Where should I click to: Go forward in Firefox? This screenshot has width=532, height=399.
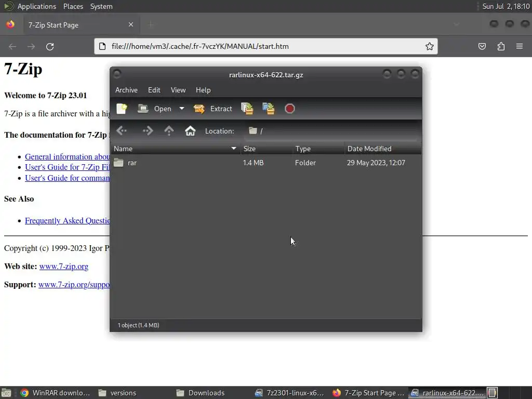pos(31,46)
